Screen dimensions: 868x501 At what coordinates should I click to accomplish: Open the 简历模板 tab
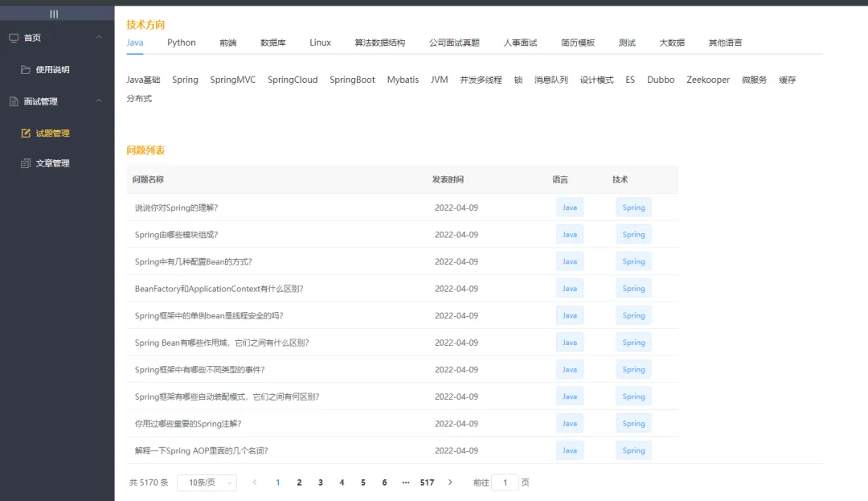[x=577, y=43]
